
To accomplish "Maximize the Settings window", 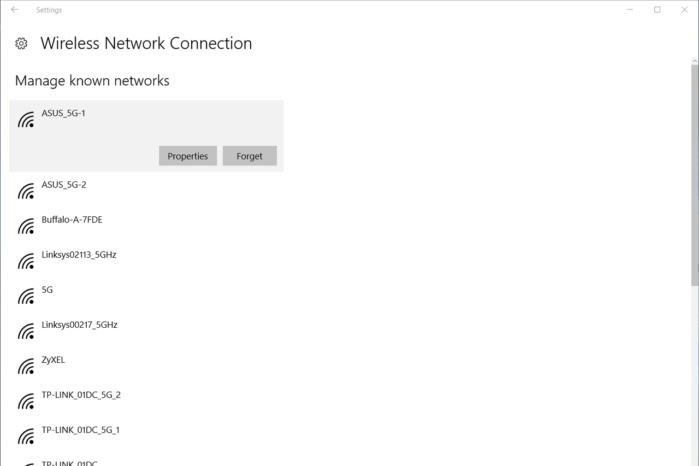I will [x=657, y=10].
